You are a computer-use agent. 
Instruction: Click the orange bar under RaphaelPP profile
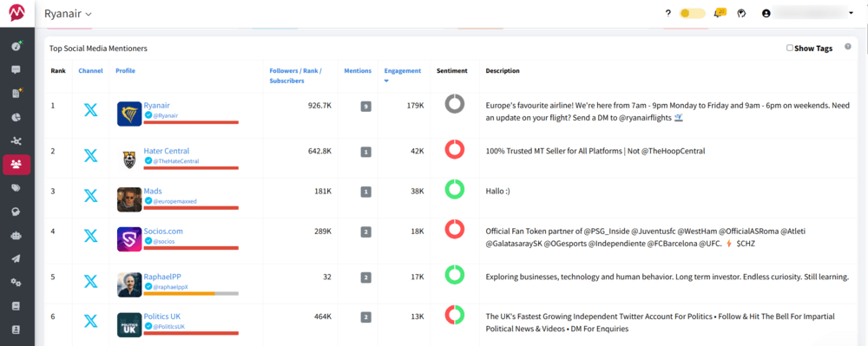179,293
